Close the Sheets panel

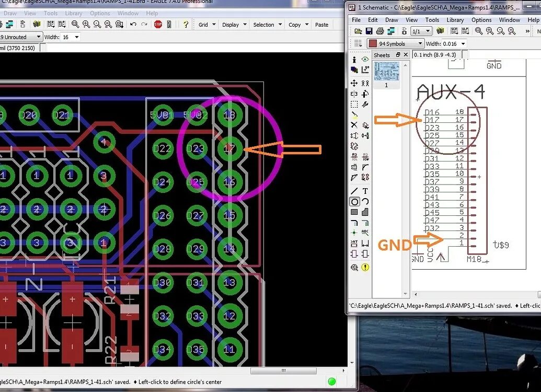(406, 54)
